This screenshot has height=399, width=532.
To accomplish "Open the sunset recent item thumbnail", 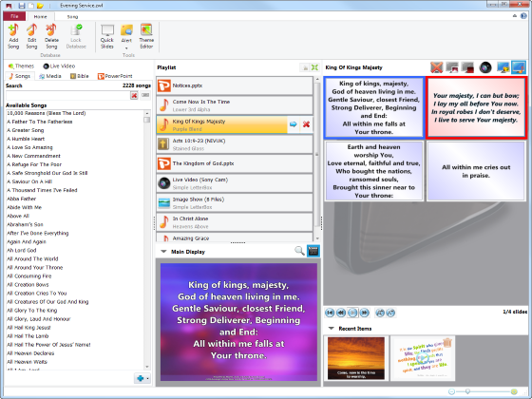I will click(x=356, y=358).
